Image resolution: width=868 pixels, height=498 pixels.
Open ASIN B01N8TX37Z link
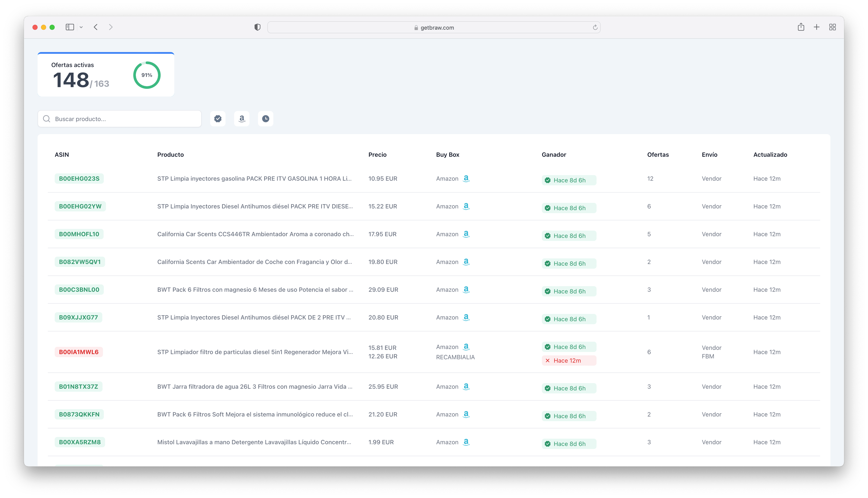(78, 387)
